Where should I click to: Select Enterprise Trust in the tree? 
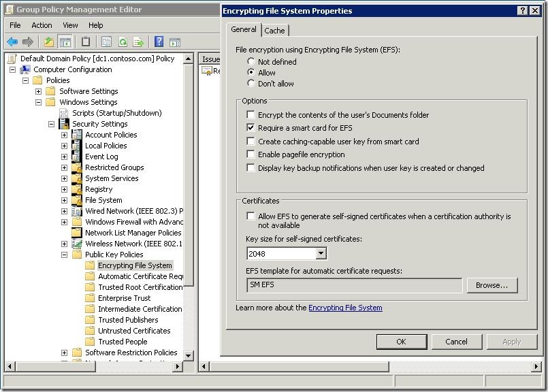point(124,298)
